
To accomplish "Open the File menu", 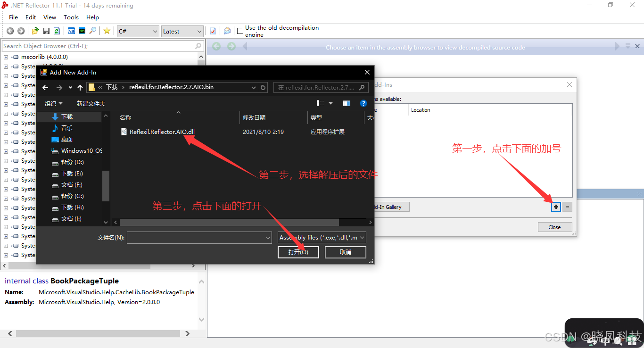I will 14,17.
